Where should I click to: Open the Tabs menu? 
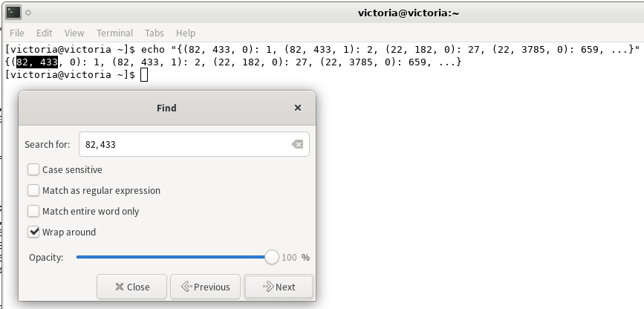coord(155,33)
